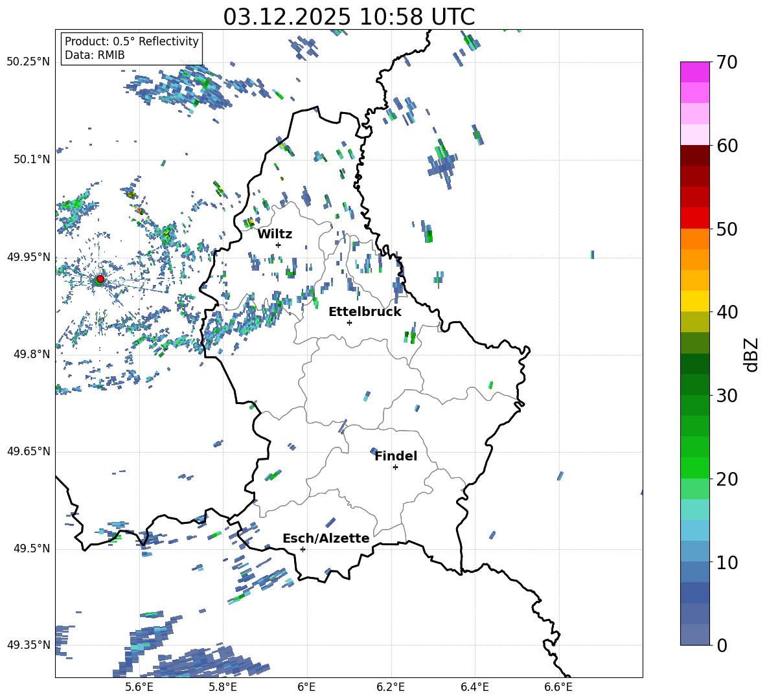Click the Esch/Alzette city label

tap(326, 538)
